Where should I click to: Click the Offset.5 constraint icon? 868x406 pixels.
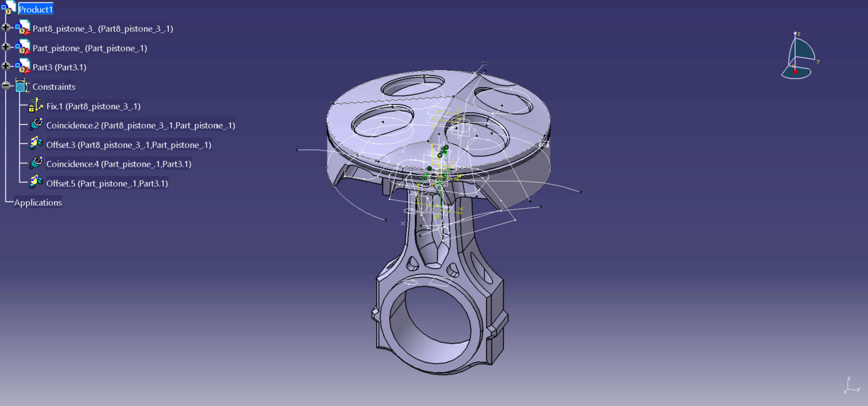(x=36, y=182)
